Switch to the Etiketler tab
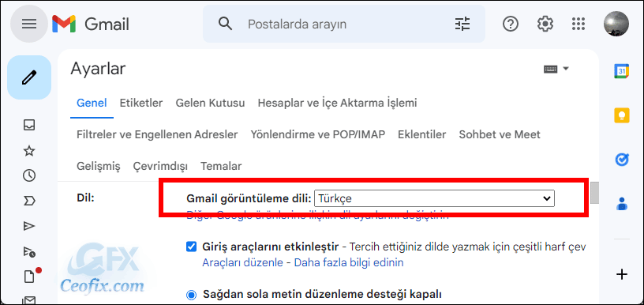The height and width of the screenshot is (305, 644). point(140,103)
